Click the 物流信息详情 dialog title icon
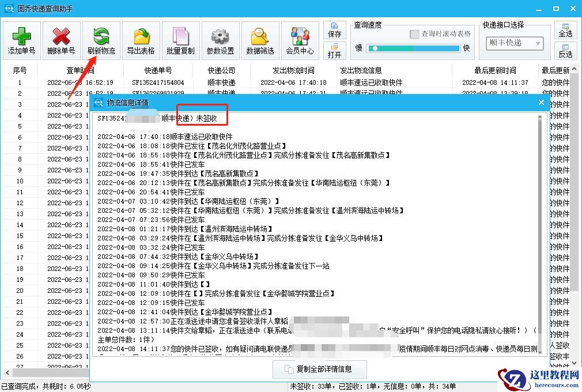 point(99,103)
